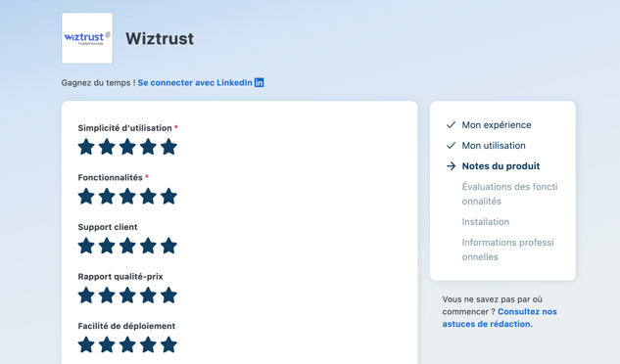
Task: Click the Mon expérience checkmark icon
Action: (x=451, y=125)
